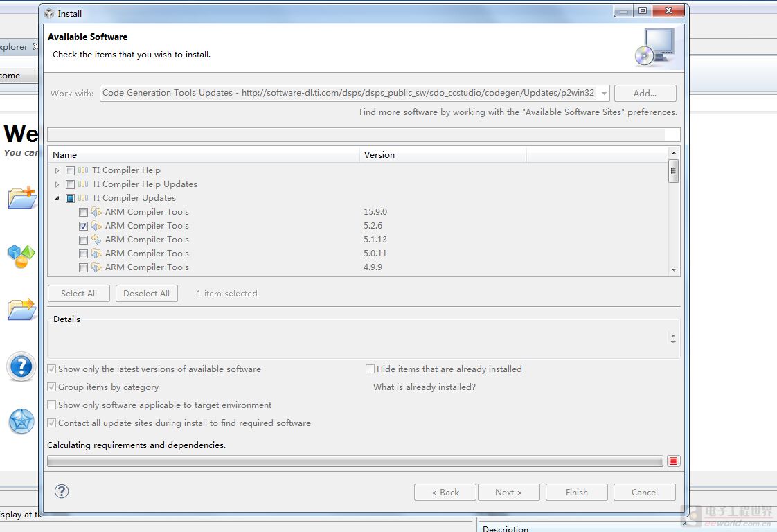Toggle the TI Compiler Updates category checkbox
Image resolution: width=777 pixels, height=532 pixels.
71,198
